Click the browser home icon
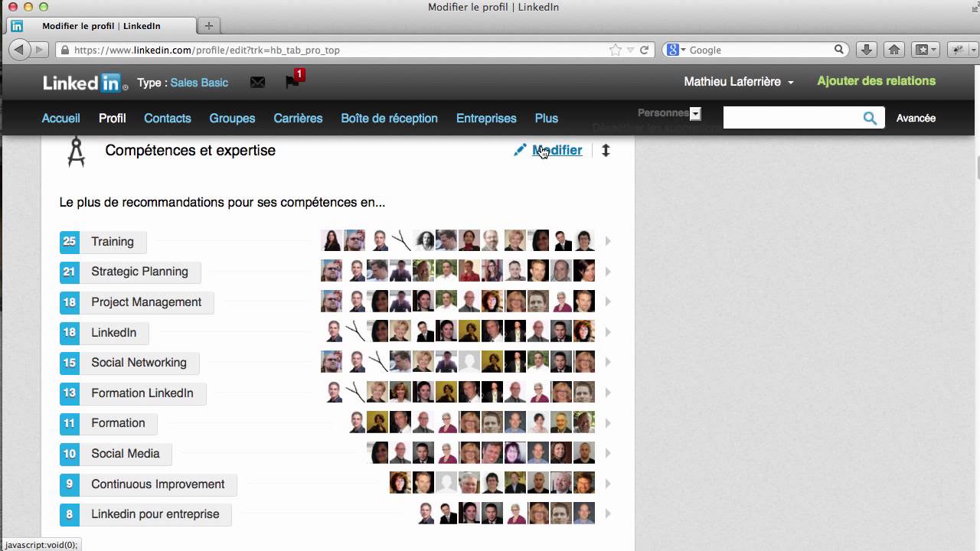The height and width of the screenshot is (551, 980). click(894, 50)
